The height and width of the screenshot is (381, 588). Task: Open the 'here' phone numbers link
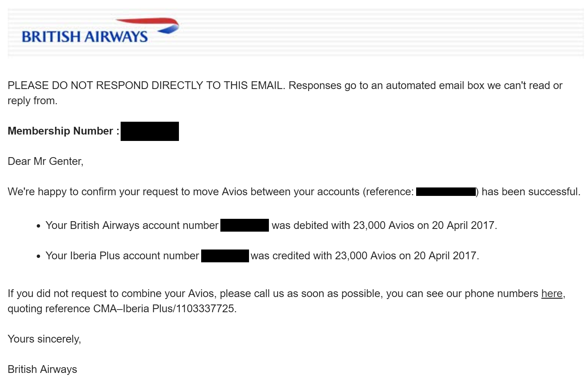pos(552,294)
